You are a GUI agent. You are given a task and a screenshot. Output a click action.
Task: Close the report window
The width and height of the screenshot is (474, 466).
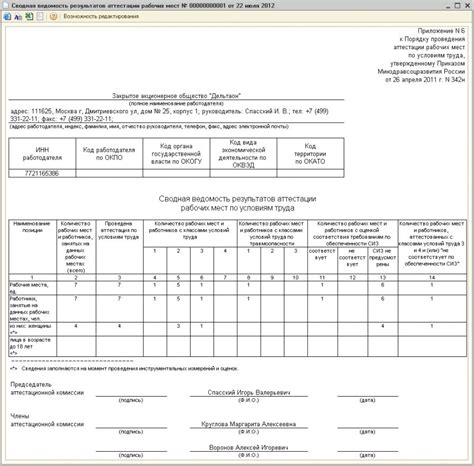tap(468, 6)
